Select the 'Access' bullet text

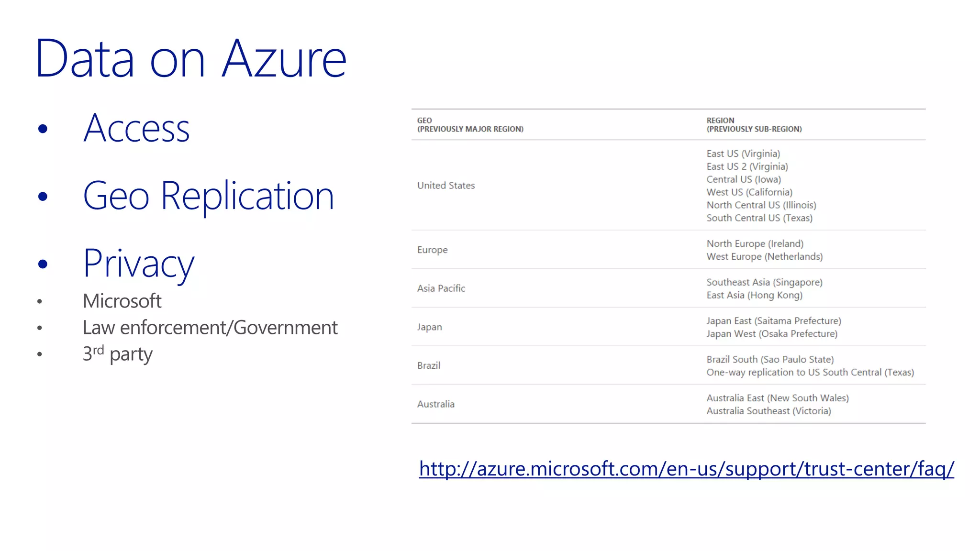(x=136, y=128)
